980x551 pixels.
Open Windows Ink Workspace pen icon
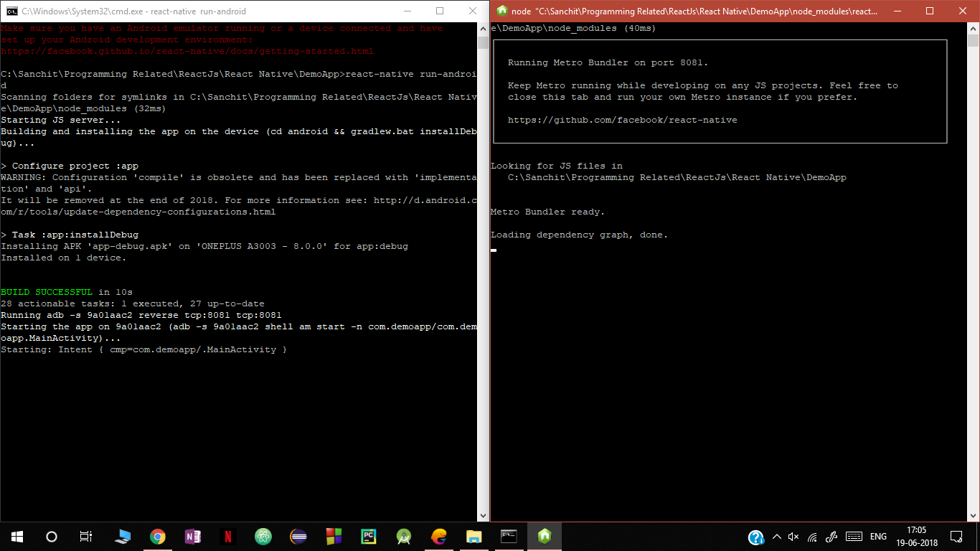click(x=832, y=537)
